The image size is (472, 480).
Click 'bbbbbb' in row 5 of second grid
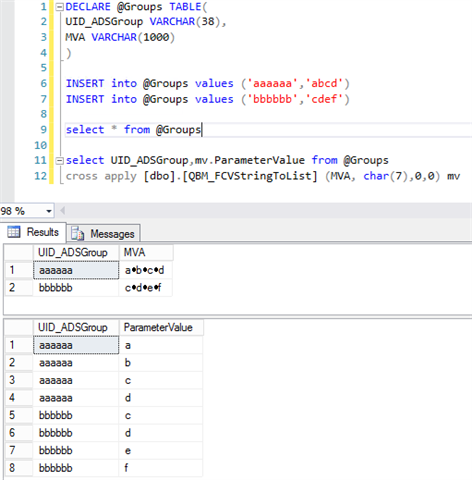76,415
